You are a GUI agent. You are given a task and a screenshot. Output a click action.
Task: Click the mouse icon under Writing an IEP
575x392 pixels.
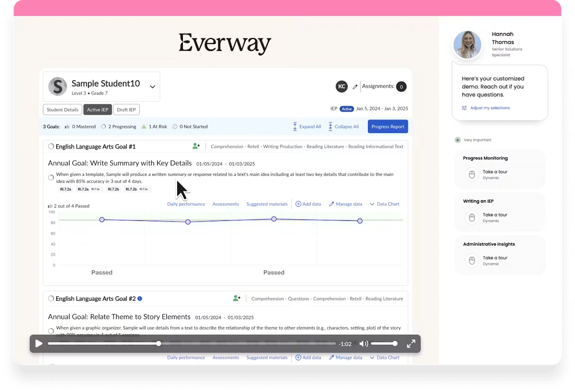pyautogui.click(x=472, y=217)
